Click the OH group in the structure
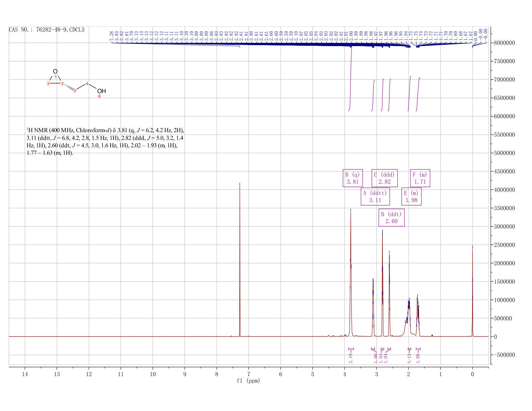The height and width of the screenshot is (411, 532). coord(101,91)
